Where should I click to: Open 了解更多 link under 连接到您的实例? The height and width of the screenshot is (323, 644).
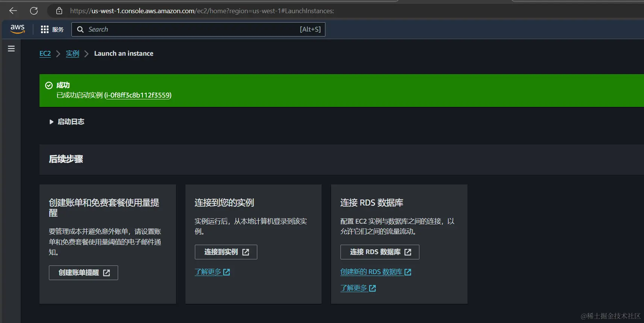(x=212, y=272)
